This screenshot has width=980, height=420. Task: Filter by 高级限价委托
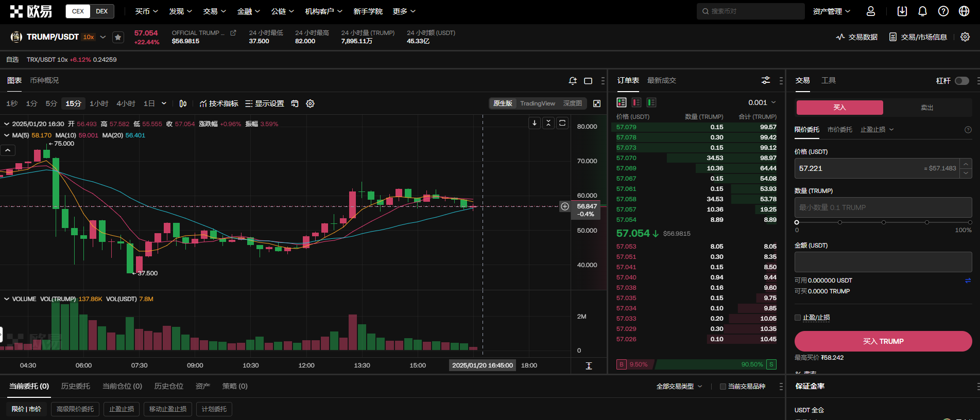tap(75, 409)
